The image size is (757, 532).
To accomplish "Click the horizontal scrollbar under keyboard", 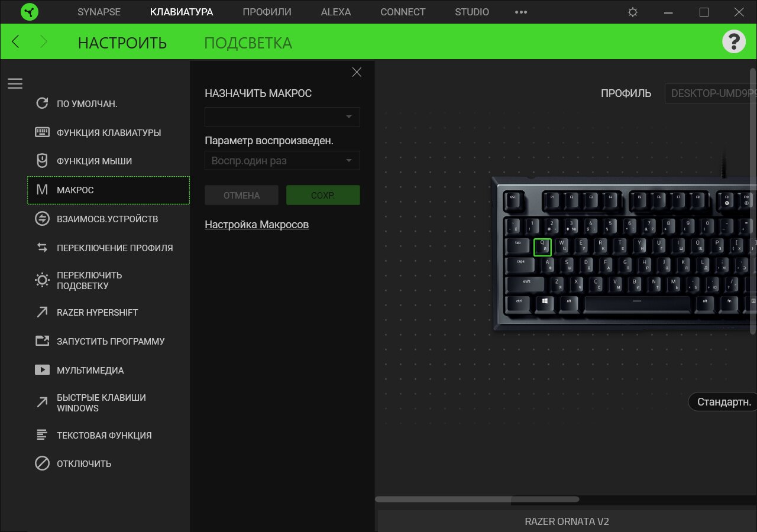I will (477, 499).
